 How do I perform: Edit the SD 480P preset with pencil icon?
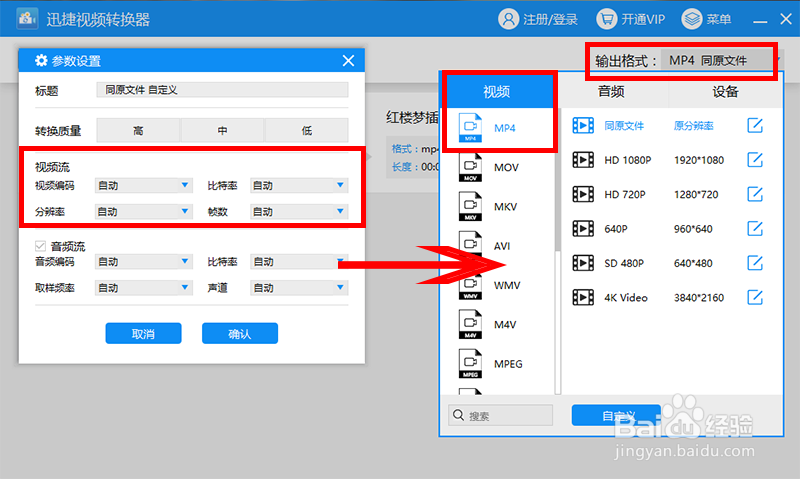pyautogui.click(x=755, y=263)
